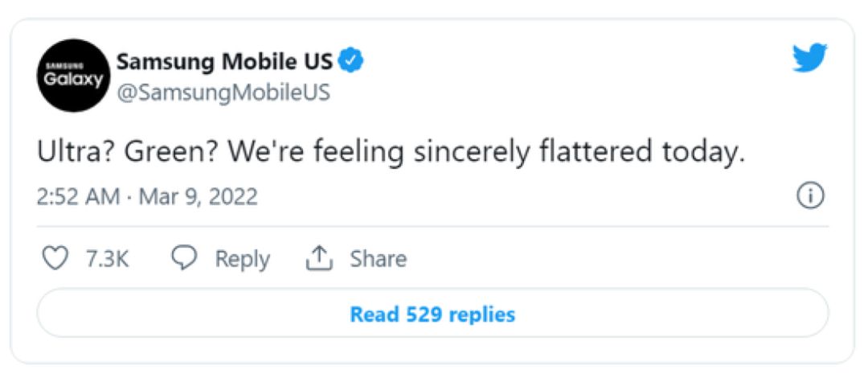Visit the @SamsungMobileUS handle link

click(x=223, y=92)
